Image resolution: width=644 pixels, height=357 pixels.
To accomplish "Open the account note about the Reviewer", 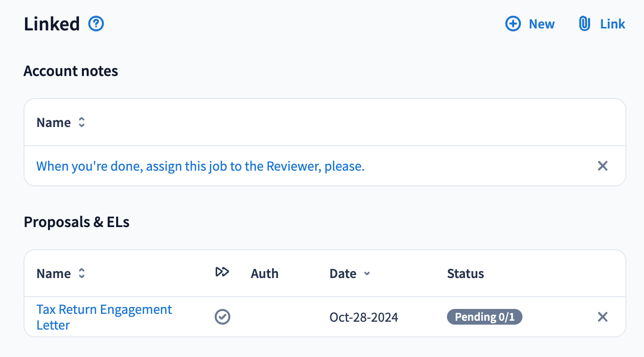I will [200, 166].
